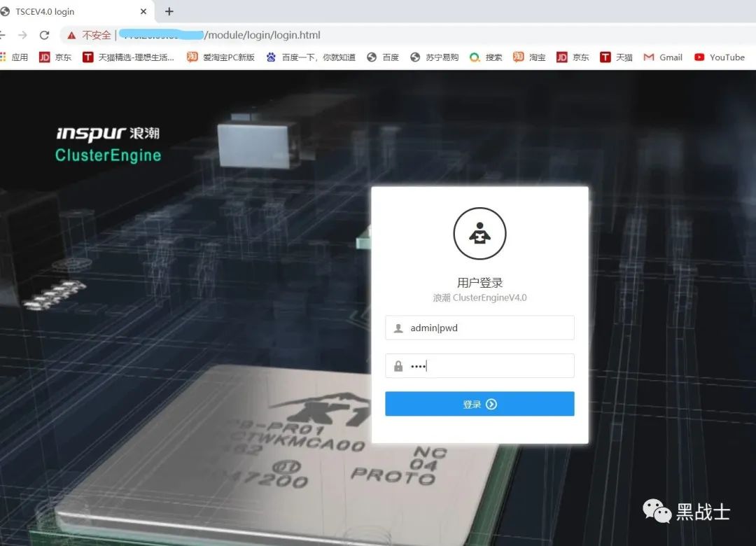Screen dimensions: 756x546
Task: Open the first 京东 JD bookmark
Action: (55, 57)
